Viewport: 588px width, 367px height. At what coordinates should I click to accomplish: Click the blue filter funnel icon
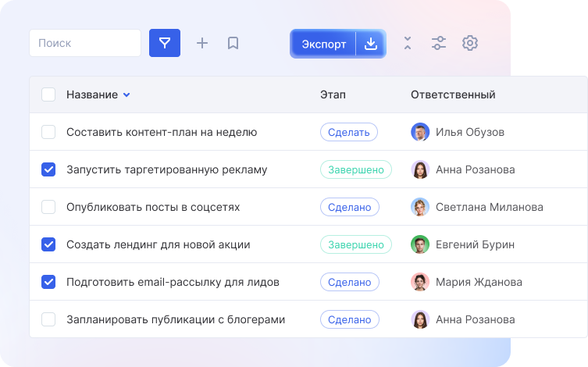click(165, 43)
